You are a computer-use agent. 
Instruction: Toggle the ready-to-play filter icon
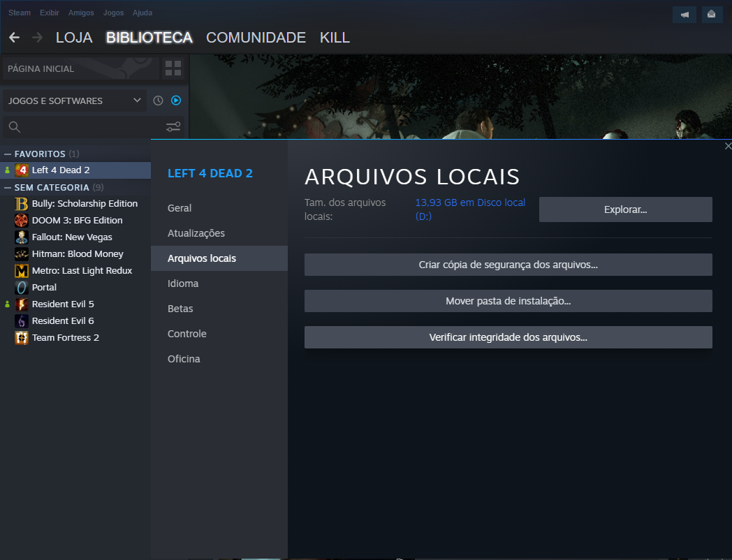pyautogui.click(x=176, y=101)
